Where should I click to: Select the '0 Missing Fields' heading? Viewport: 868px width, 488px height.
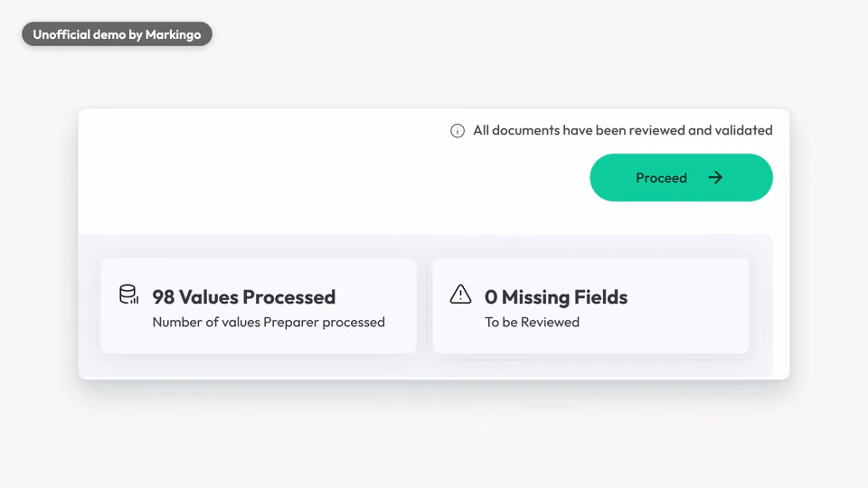point(556,297)
